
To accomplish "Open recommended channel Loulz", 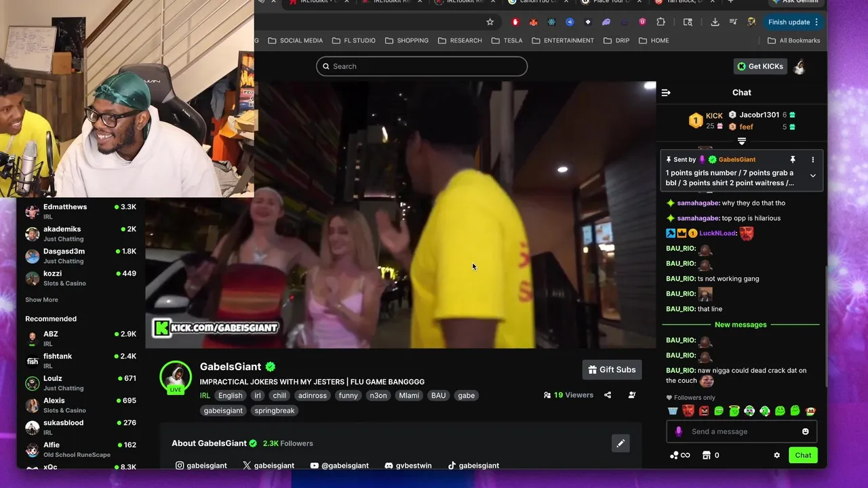I will (81, 383).
